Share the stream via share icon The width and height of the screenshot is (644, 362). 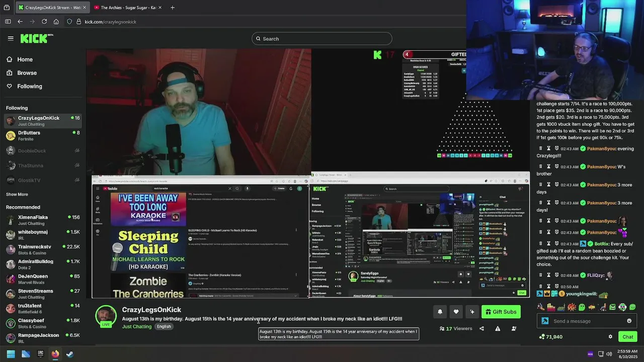481,328
